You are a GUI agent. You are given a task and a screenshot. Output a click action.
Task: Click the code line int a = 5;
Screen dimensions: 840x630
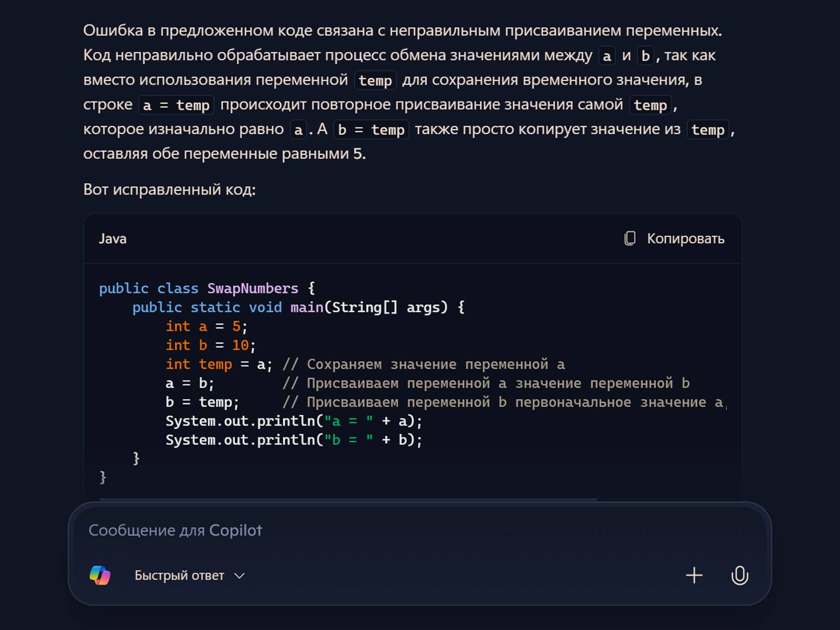207,326
